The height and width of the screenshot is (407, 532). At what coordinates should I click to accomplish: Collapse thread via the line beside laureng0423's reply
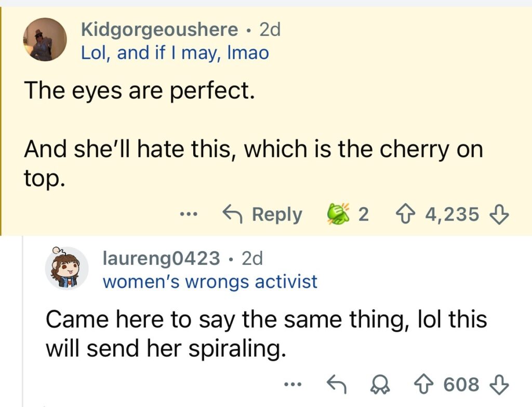click(23, 322)
